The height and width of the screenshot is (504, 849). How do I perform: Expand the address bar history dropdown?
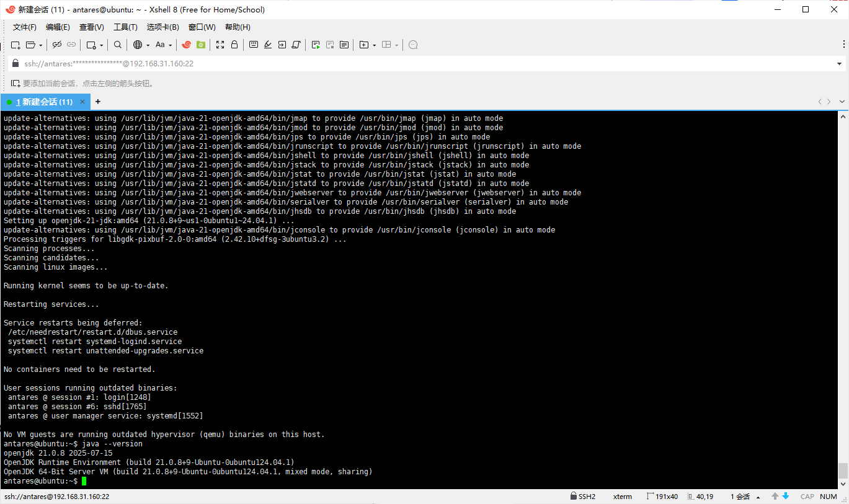pos(839,64)
